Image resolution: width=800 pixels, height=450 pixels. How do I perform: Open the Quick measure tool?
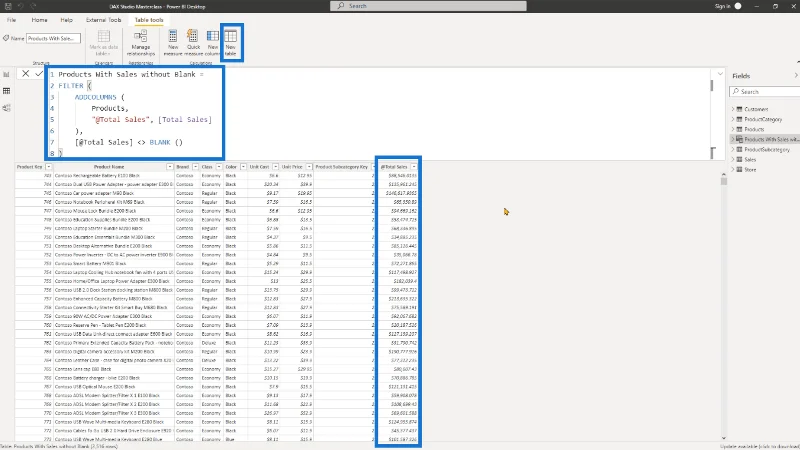tap(193, 43)
